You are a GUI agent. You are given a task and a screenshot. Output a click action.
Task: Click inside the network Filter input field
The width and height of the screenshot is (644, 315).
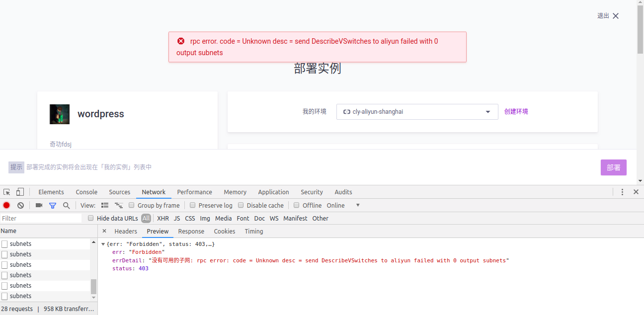(x=40, y=218)
